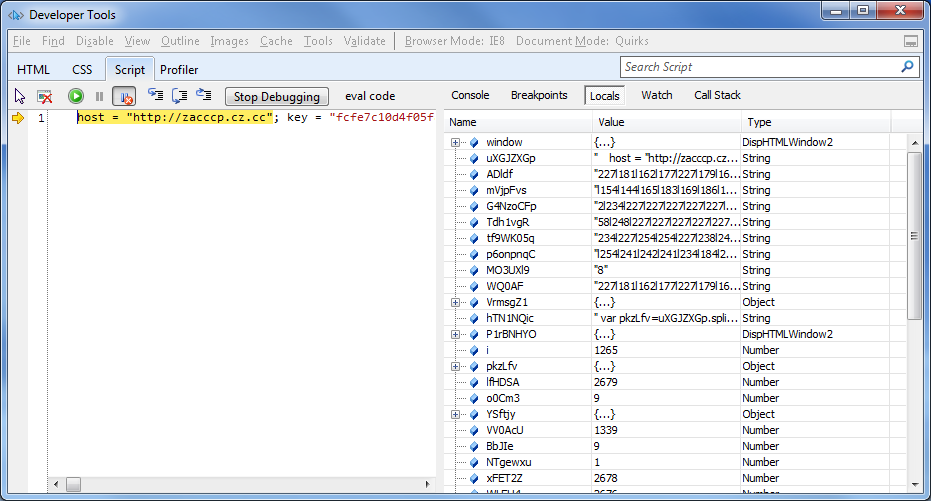Click the Stop Debugging button
This screenshot has height=501, width=931.
pos(277,96)
